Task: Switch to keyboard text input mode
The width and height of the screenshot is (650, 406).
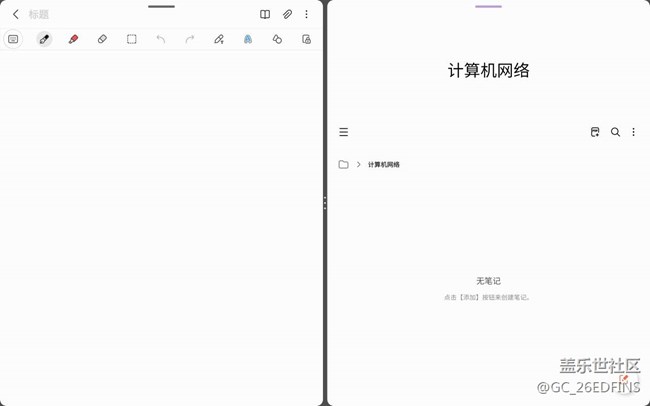Action: click(x=13, y=39)
